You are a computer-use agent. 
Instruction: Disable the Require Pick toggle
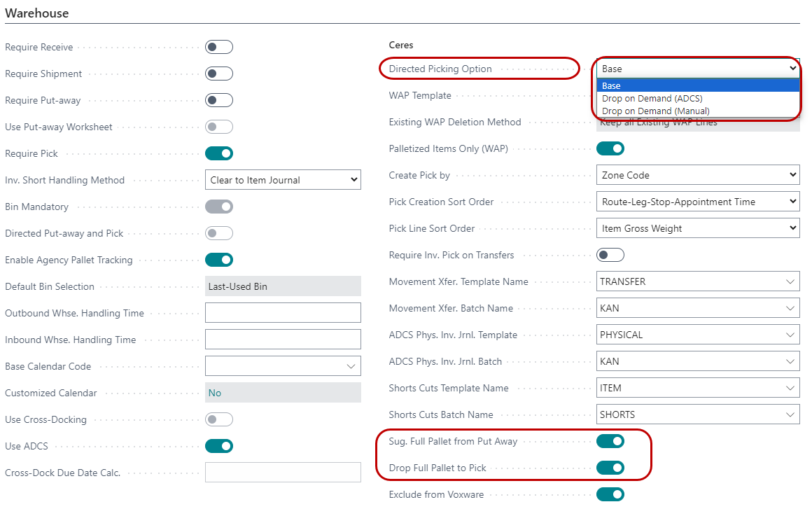(x=218, y=153)
